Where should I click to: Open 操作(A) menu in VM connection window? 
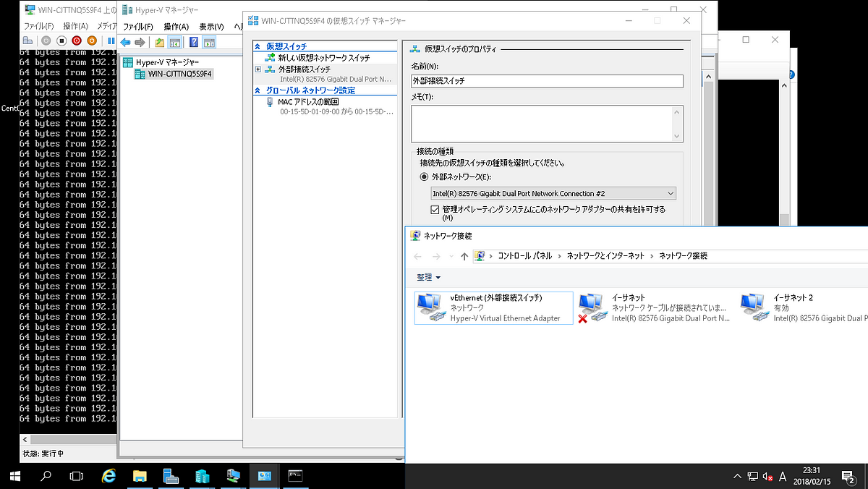pyautogui.click(x=76, y=26)
